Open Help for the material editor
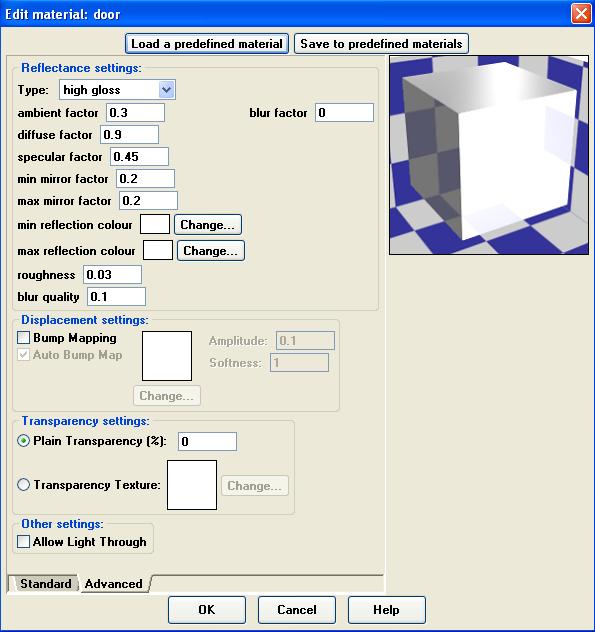595x632 pixels. [387, 610]
